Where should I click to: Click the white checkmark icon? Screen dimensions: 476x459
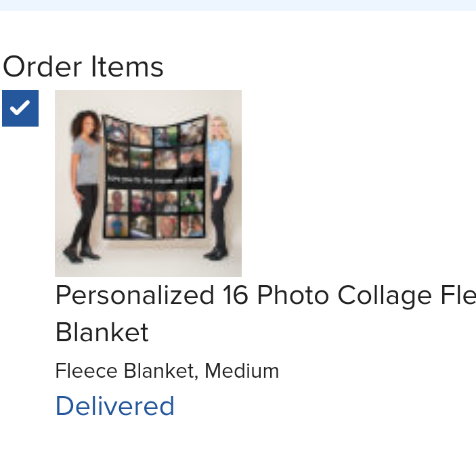pyautogui.click(x=20, y=108)
